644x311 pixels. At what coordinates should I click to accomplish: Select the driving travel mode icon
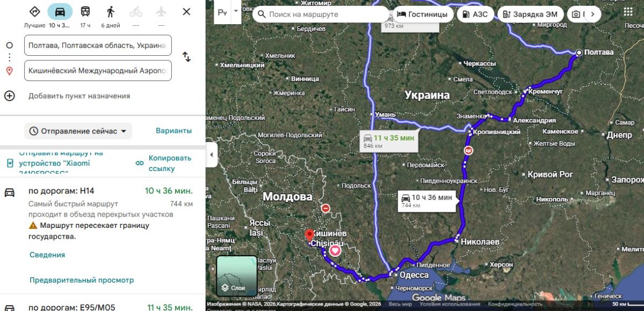click(x=60, y=12)
